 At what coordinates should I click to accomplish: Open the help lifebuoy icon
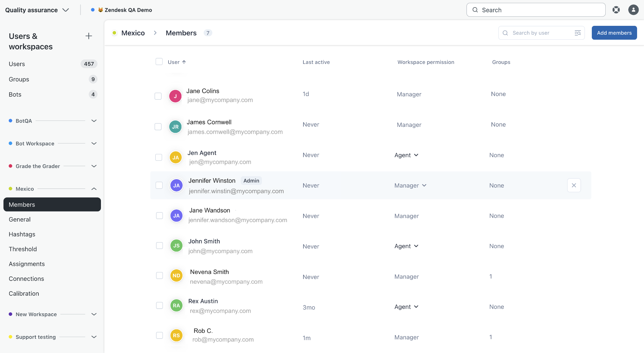click(616, 10)
